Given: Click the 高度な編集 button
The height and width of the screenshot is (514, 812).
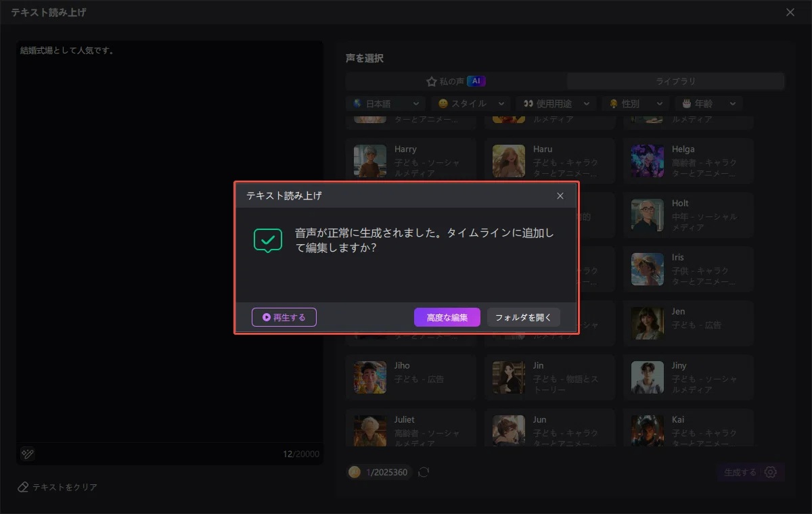Looking at the screenshot, I should [x=447, y=317].
